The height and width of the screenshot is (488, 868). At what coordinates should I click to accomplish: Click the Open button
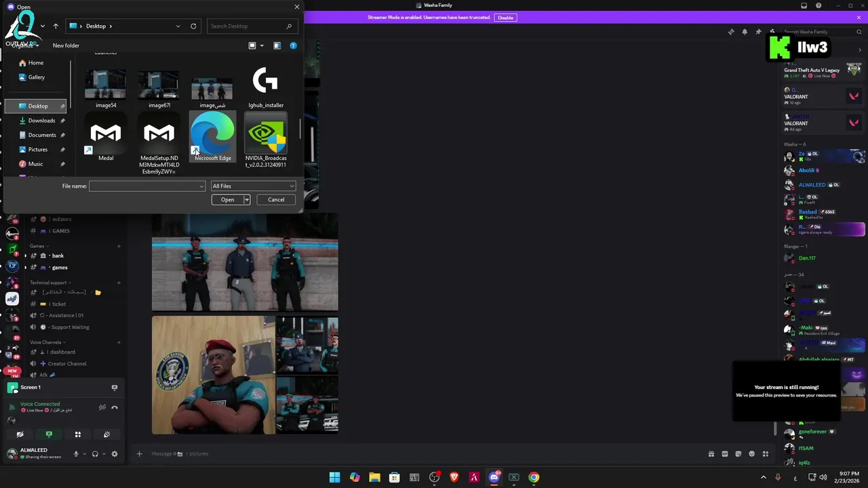click(x=227, y=199)
